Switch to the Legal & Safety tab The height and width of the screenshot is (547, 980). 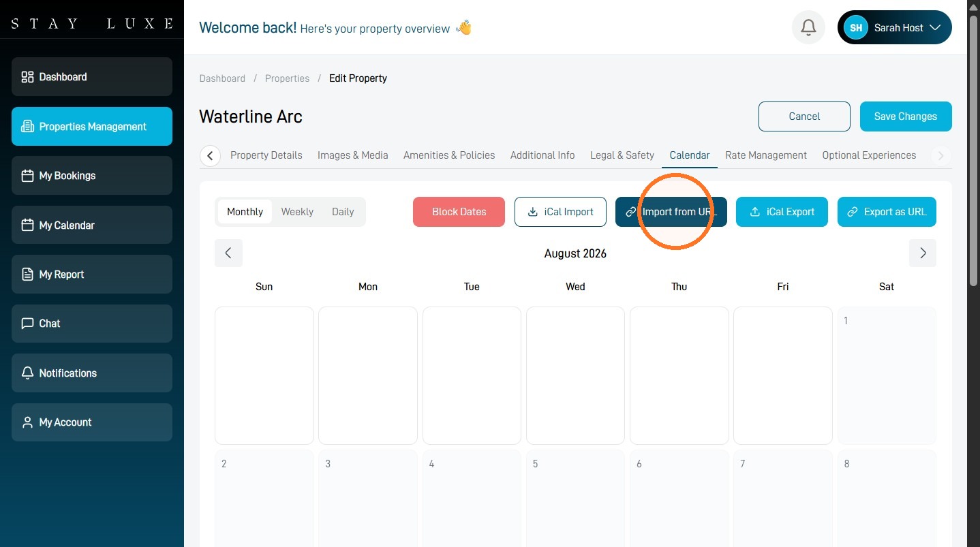click(622, 155)
